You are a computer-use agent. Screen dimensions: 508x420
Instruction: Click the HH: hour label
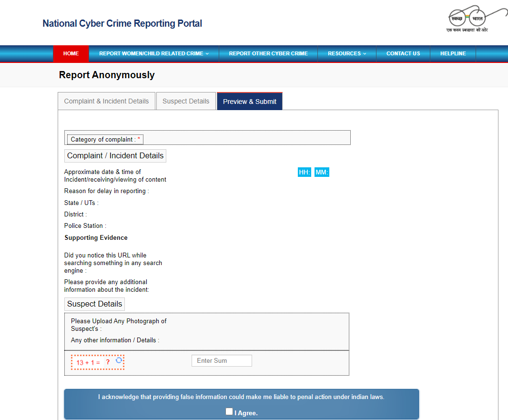(x=304, y=172)
